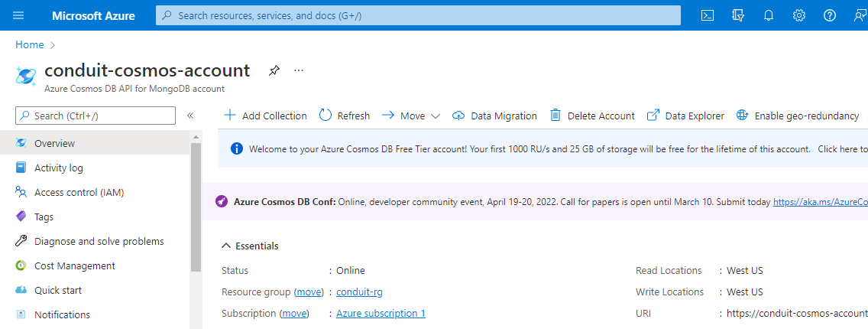Focus the global search resources box

[418, 15]
